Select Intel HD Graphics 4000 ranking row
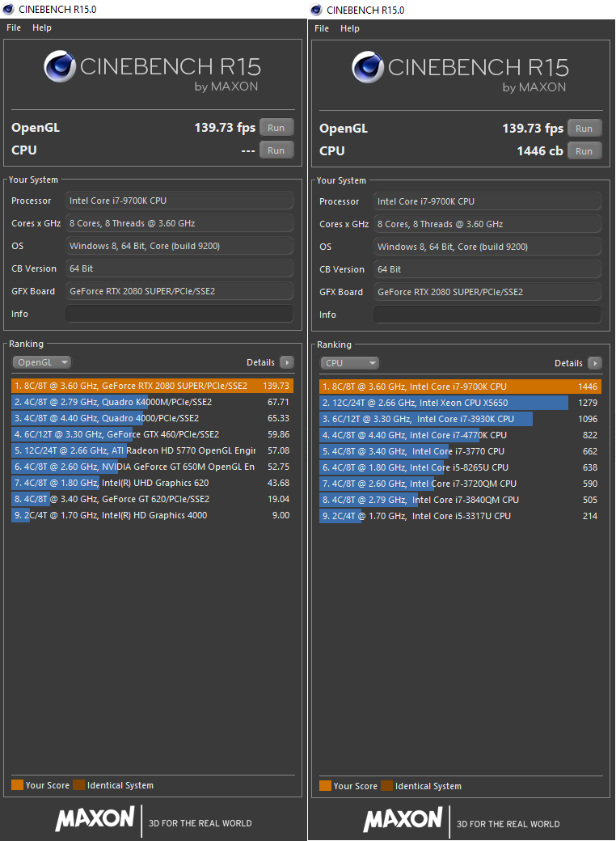The height and width of the screenshot is (841, 616). coord(152,515)
